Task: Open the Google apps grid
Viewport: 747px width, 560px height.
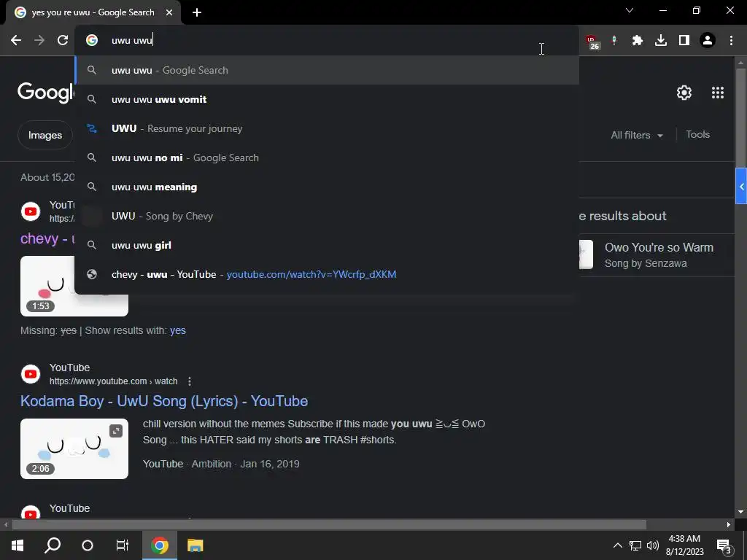Action: coord(718,93)
